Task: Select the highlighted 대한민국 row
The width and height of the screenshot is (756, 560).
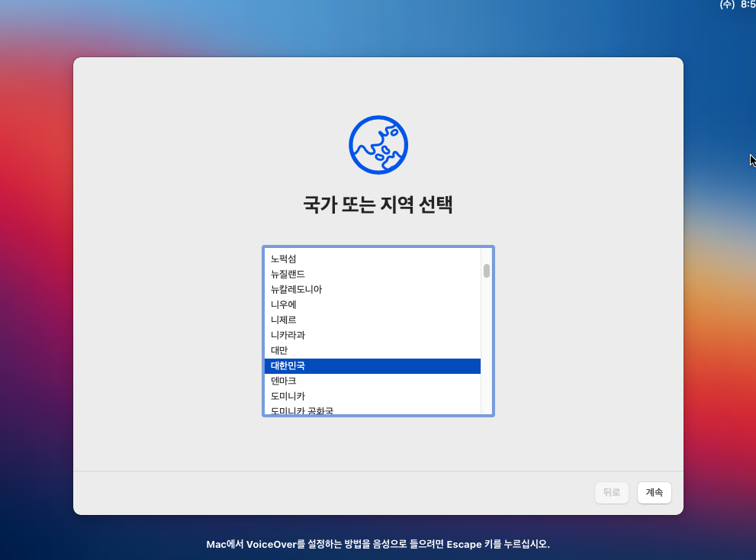Action: 372,365
